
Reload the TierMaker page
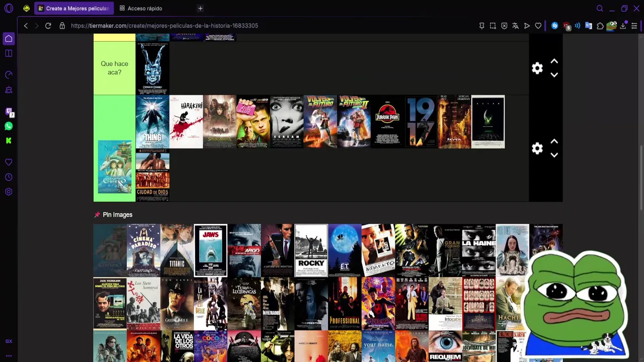(x=48, y=26)
